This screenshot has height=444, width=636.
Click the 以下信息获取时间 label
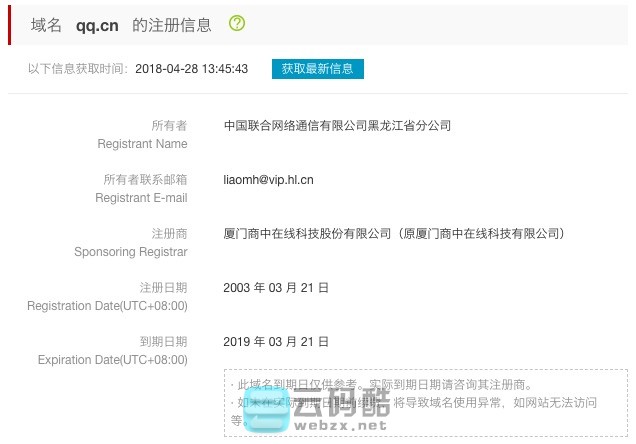point(78,69)
